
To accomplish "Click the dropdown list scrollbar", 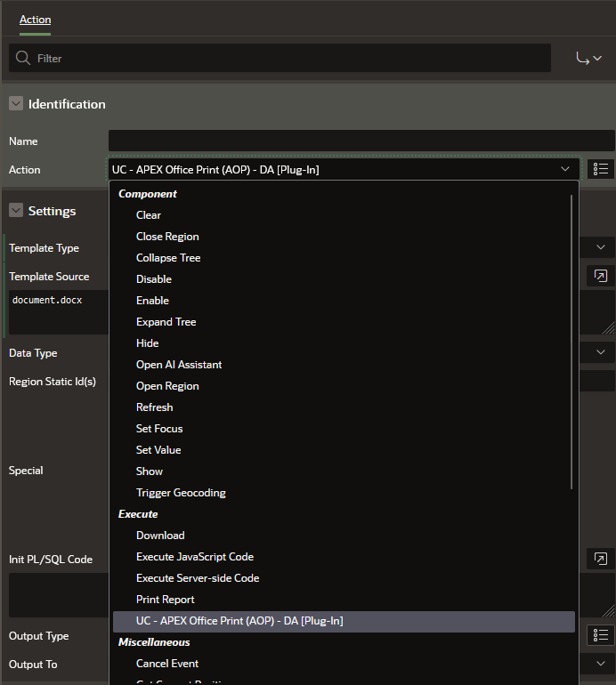I will tap(571, 342).
